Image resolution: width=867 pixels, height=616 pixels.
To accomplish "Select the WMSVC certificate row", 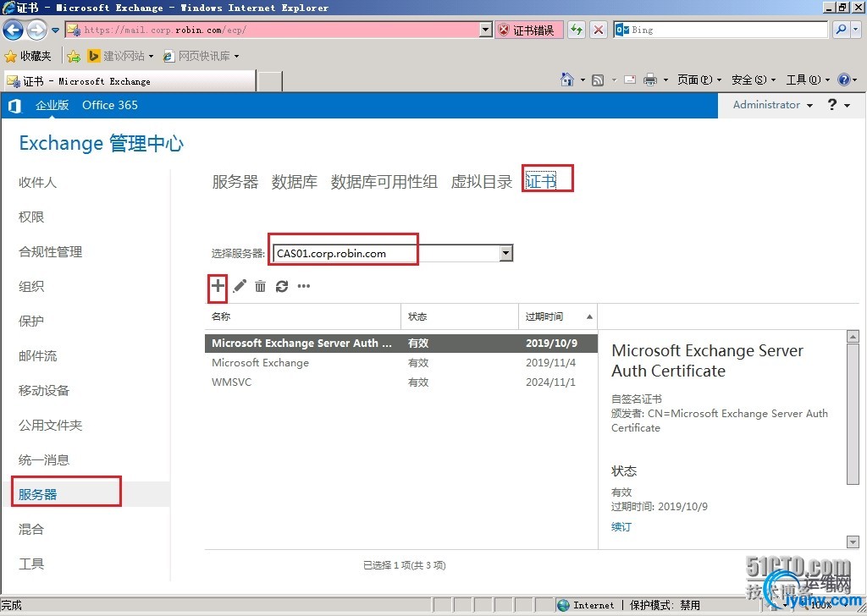I will coord(400,382).
